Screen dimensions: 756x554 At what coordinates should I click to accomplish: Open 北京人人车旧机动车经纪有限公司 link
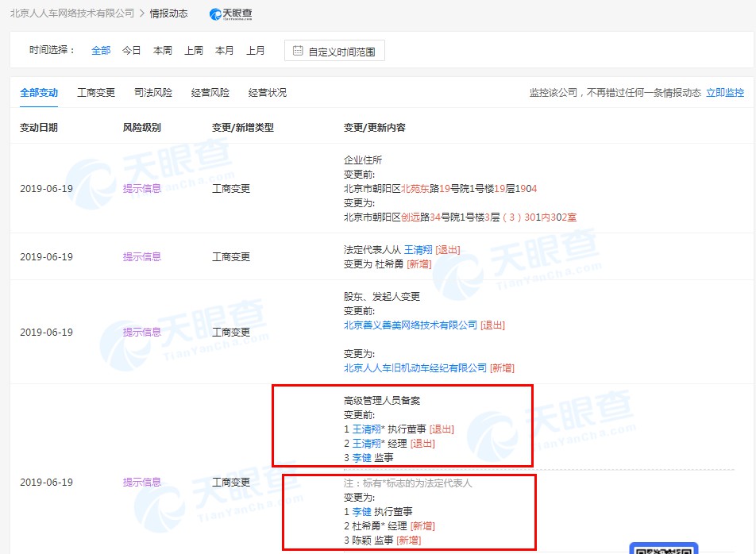click(x=415, y=368)
